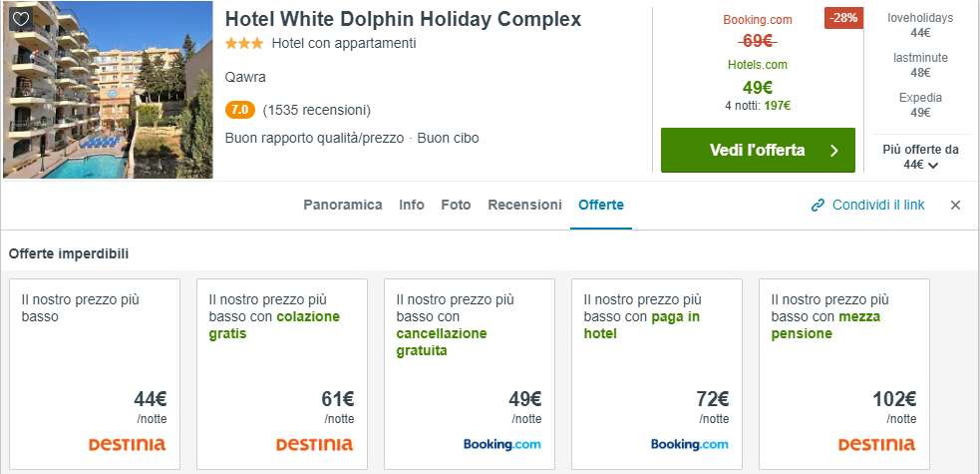Click the Destinia logo on 102€ offer

(876, 444)
